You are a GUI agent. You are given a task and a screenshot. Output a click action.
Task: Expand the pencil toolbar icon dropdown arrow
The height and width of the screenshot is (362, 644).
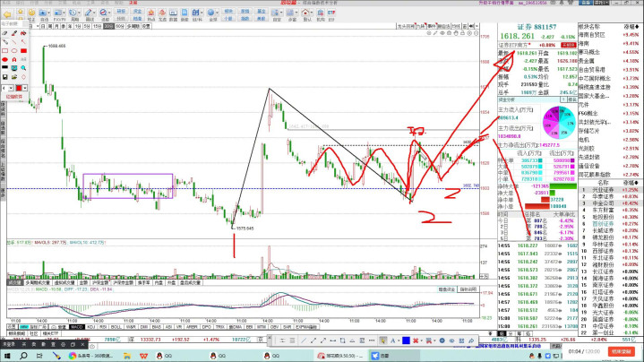(94, 13)
